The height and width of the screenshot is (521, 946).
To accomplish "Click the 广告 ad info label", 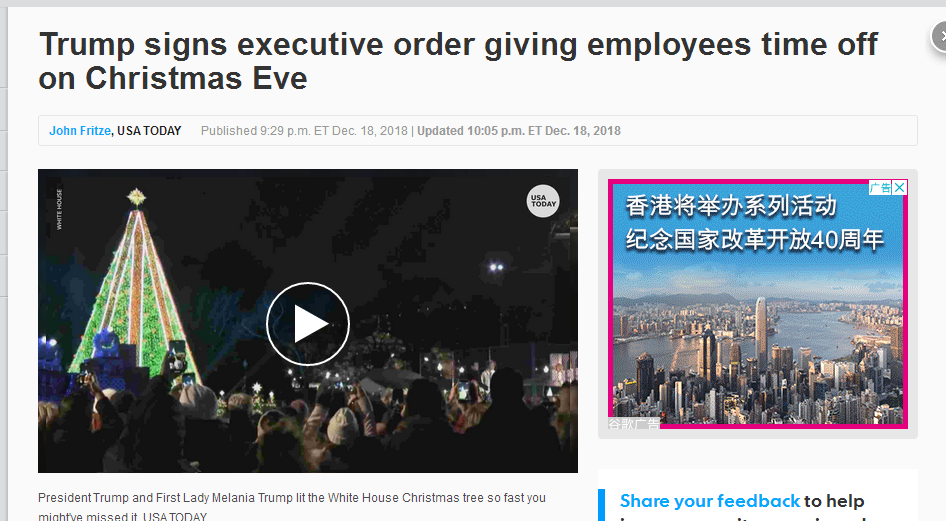I will [x=881, y=188].
